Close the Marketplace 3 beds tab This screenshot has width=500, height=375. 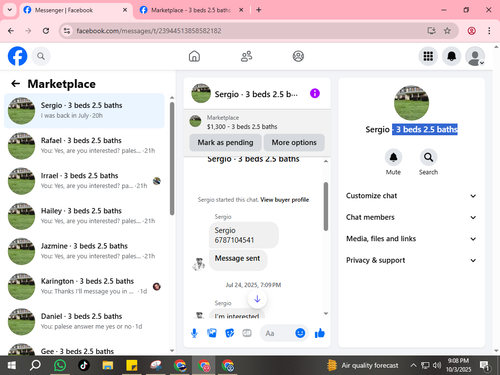(x=241, y=10)
